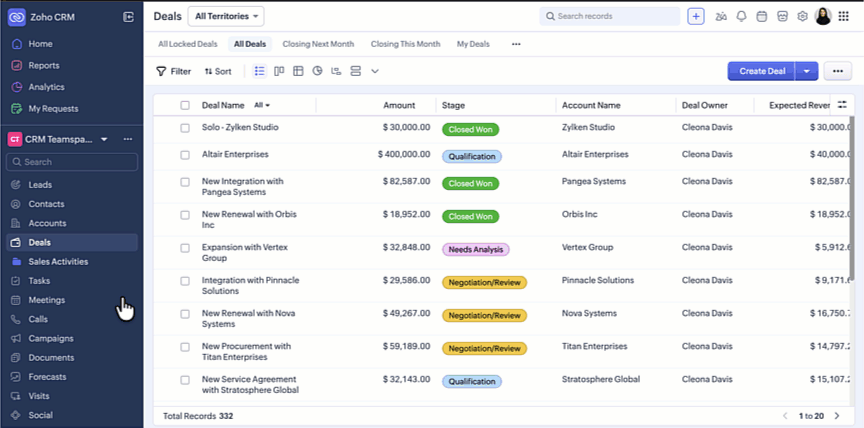
Task: Open the apps grid launcher
Action: coord(843,17)
